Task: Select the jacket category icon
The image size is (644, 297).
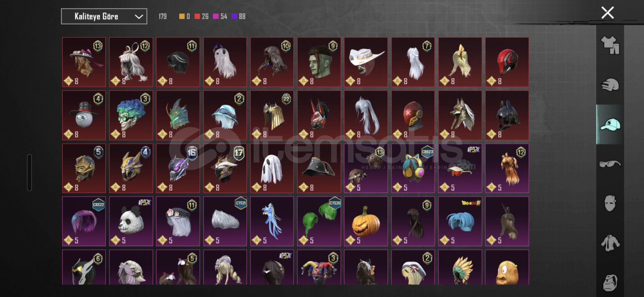Action: (x=610, y=243)
